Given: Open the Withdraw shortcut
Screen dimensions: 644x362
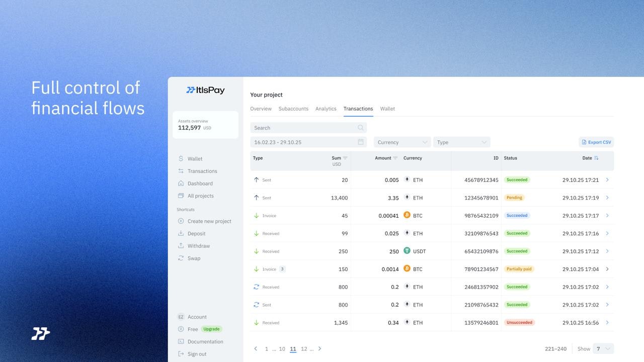Looking at the screenshot, I should click(x=181, y=245).
